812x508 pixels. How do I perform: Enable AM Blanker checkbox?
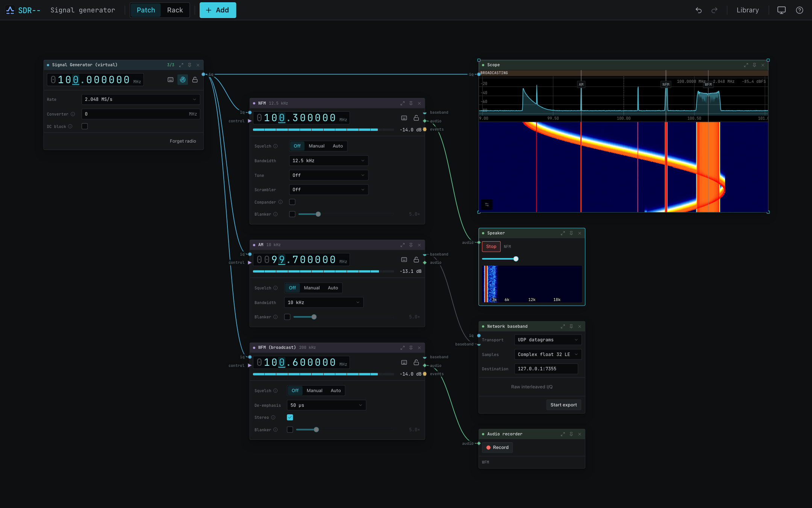pyautogui.click(x=287, y=317)
